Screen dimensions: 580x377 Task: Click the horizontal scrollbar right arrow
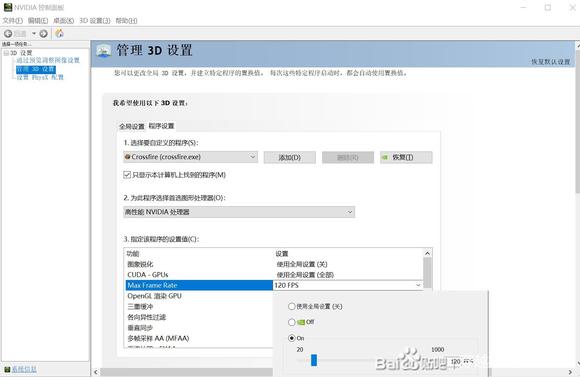click(570, 372)
